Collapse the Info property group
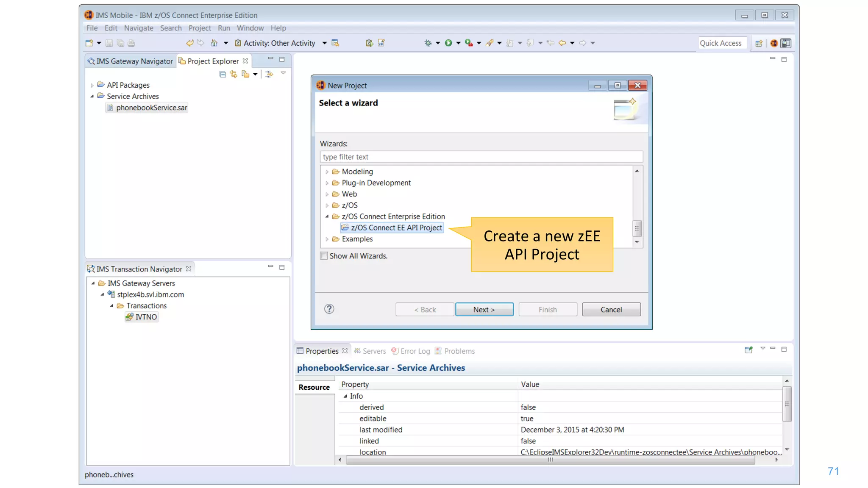868x488 pixels. pos(345,396)
